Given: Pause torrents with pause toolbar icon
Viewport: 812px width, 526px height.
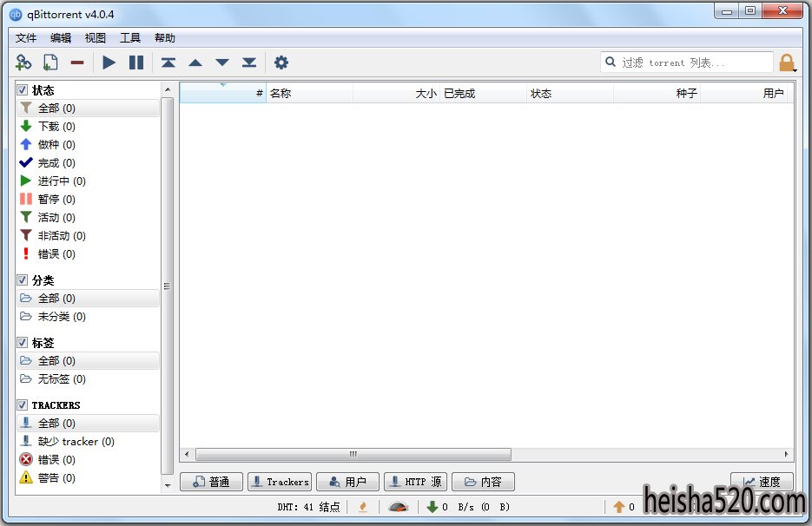Looking at the screenshot, I should pos(136,62).
